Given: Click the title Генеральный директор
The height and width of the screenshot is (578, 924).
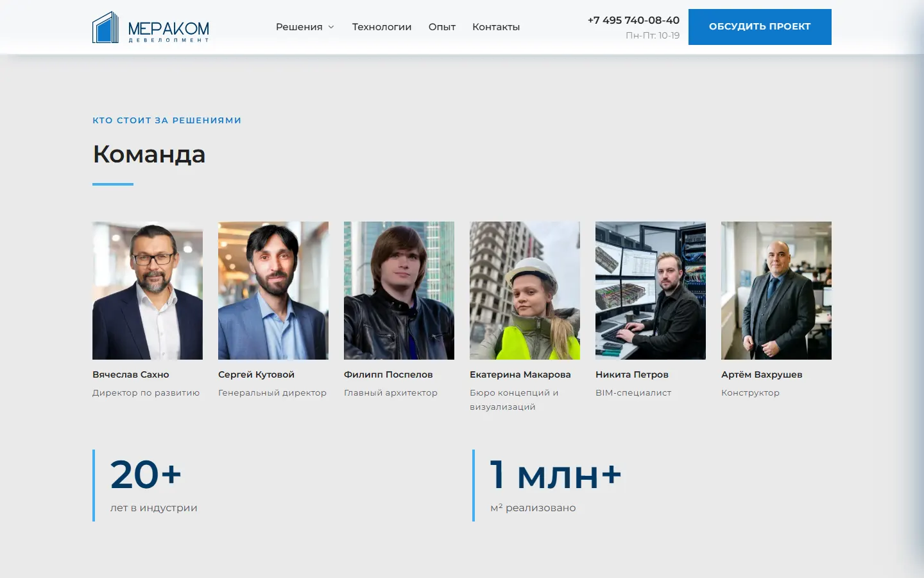Looking at the screenshot, I should click(272, 392).
